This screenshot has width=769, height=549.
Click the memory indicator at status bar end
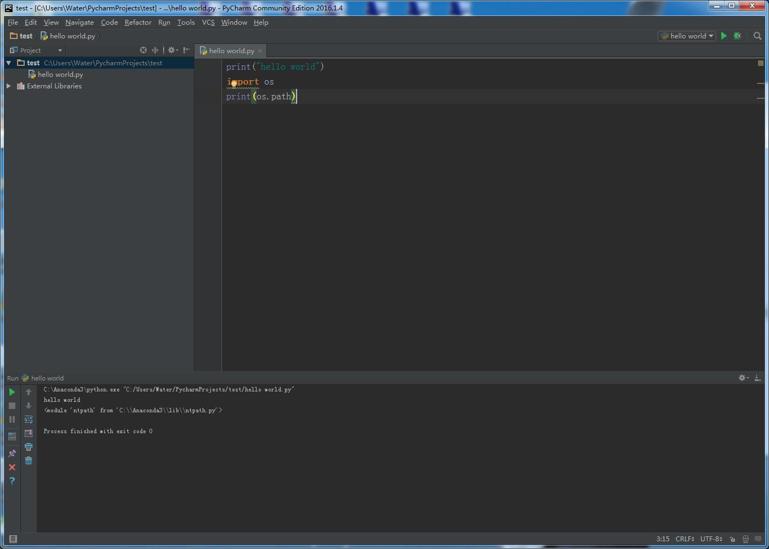[758, 539]
